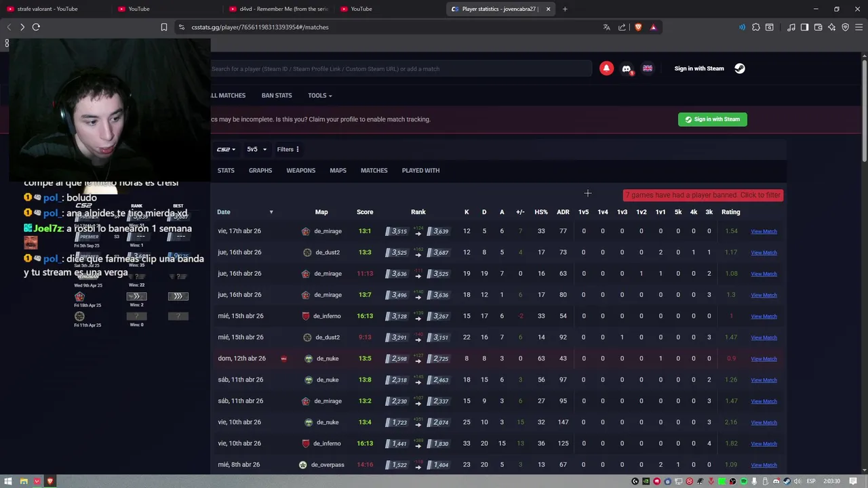View Match for 17th abr de_mirage 13:1

[x=764, y=232]
